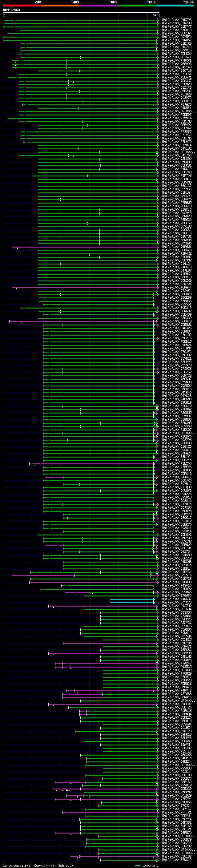197x868 pixels.
Task: Click UniRef100_Q00VE5 in the hit list
Action: (x=177, y=50)
